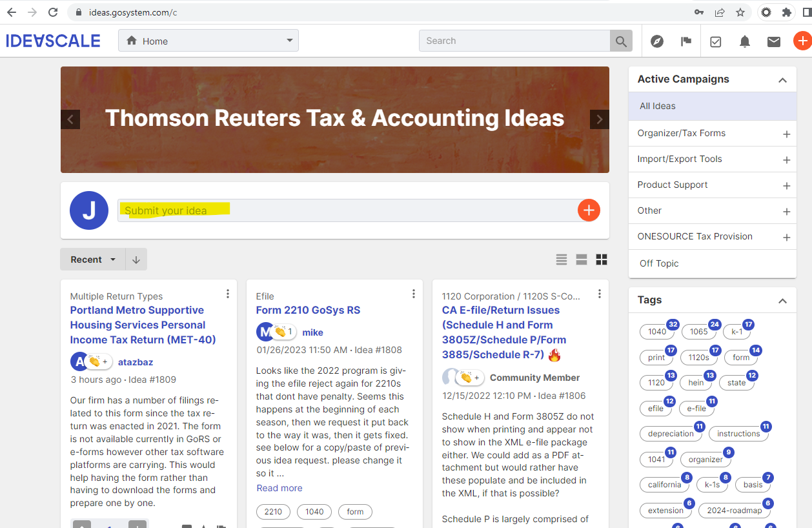
Task: Open the compass explore icon
Action: click(657, 41)
